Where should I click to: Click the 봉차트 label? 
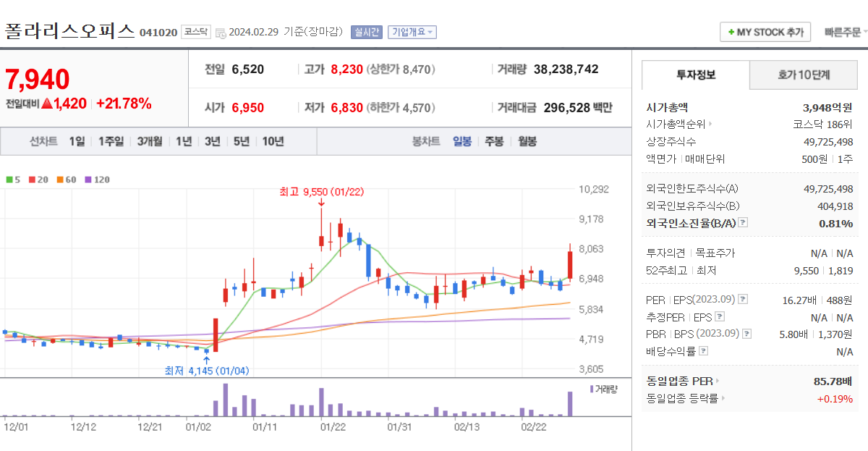pos(426,141)
